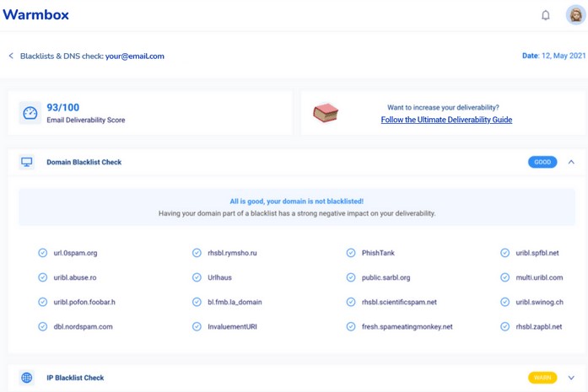Click the your@email.com address text
Image resolution: width=588 pixels, height=392 pixels.
(x=135, y=56)
